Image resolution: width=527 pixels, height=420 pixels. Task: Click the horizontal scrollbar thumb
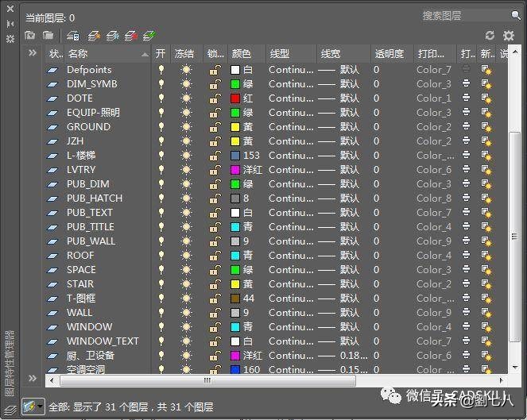point(207,381)
